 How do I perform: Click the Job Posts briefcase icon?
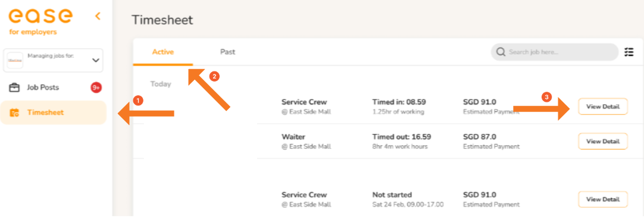coord(14,88)
